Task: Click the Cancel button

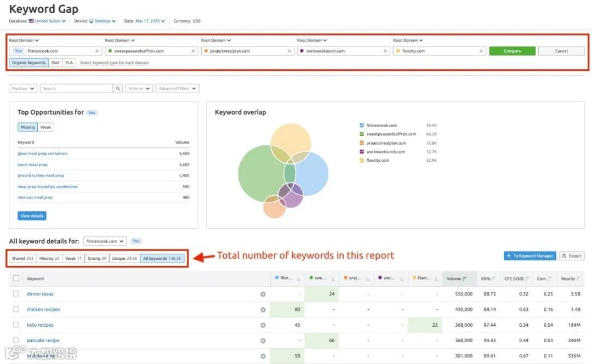Action: pyautogui.click(x=561, y=51)
